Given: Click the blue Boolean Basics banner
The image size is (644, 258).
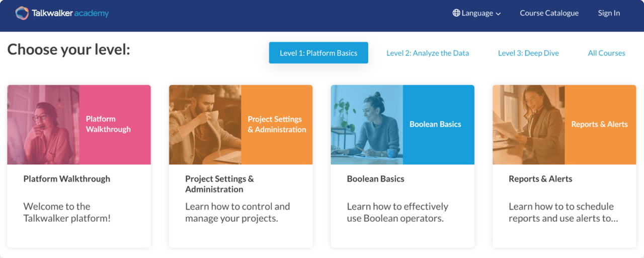Looking at the screenshot, I should tap(438, 124).
